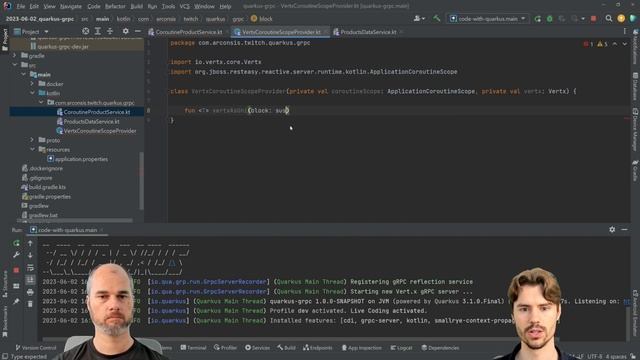Switch to ProductsDataService.kt editor tab
The height and width of the screenshot is (360, 640).
click(368, 32)
